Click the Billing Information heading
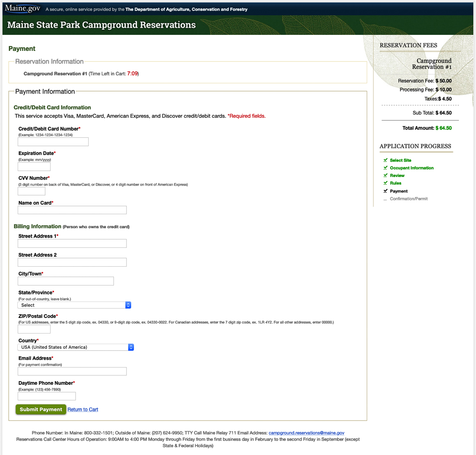Viewport: 476px width, 455px height. 37,226
